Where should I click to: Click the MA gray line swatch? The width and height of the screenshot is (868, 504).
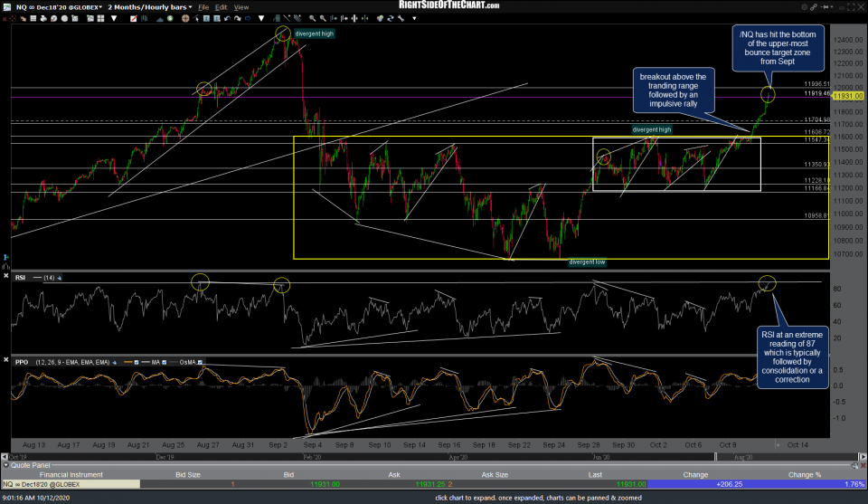click(146, 362)
